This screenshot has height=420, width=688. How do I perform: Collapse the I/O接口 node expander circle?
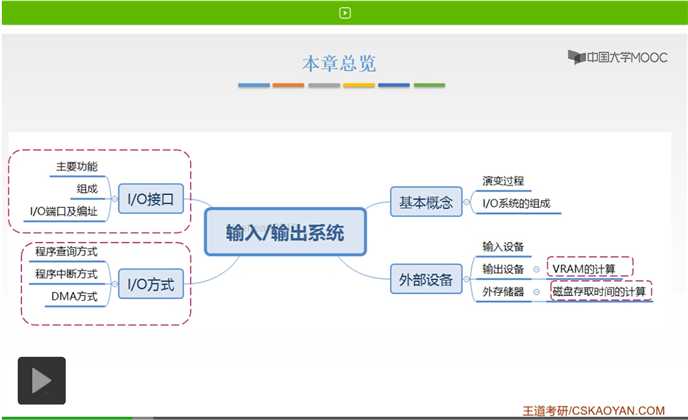[x=115, y=199]
